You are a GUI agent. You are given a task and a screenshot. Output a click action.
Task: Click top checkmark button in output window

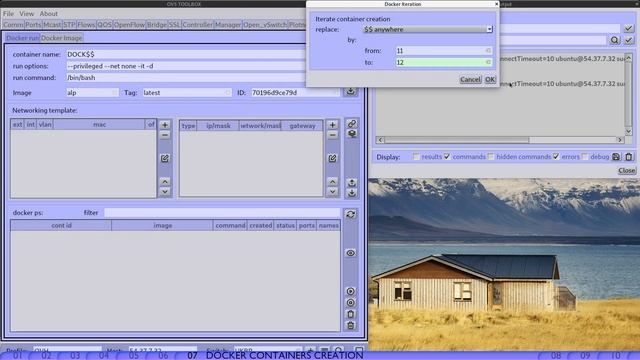629,28
